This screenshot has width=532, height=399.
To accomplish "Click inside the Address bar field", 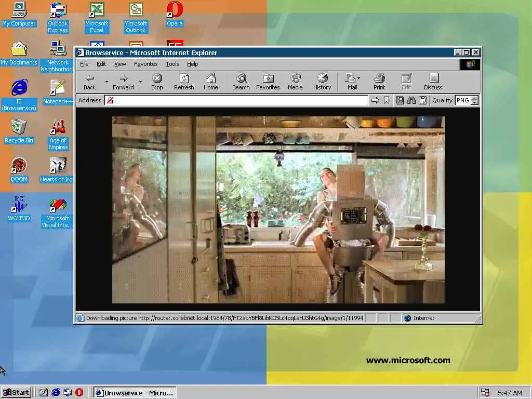I will (x=236, y=100).
